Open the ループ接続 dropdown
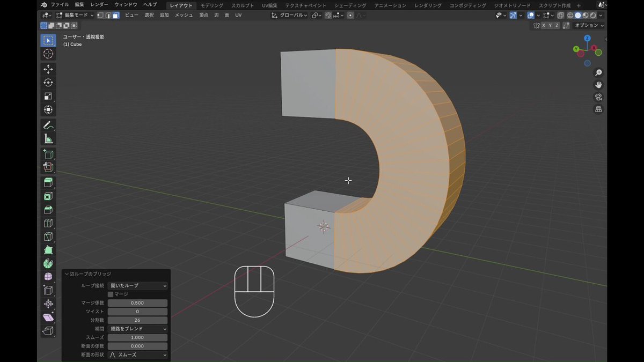 (x=138, y=286)
